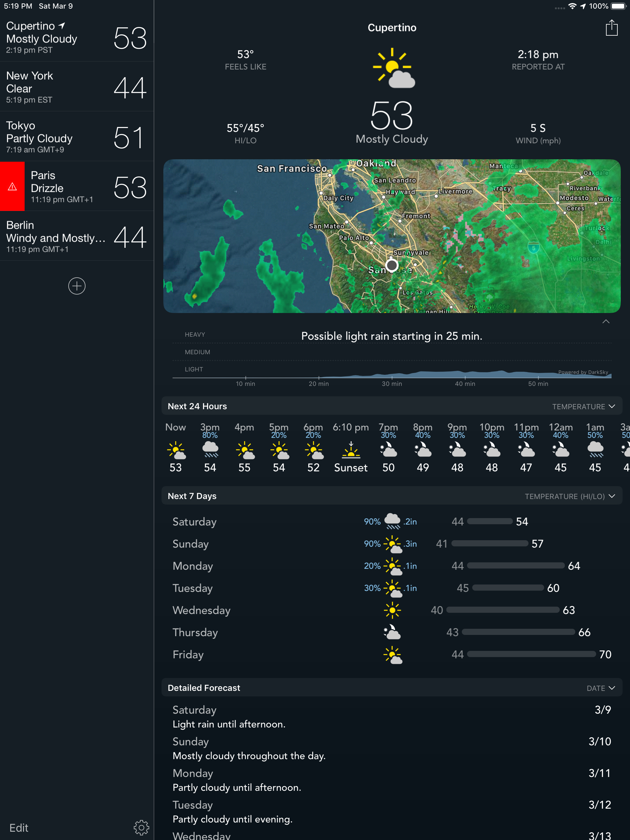Tap the current location marker on radar
Screen dimensions: 630x840
pos(392,265)
